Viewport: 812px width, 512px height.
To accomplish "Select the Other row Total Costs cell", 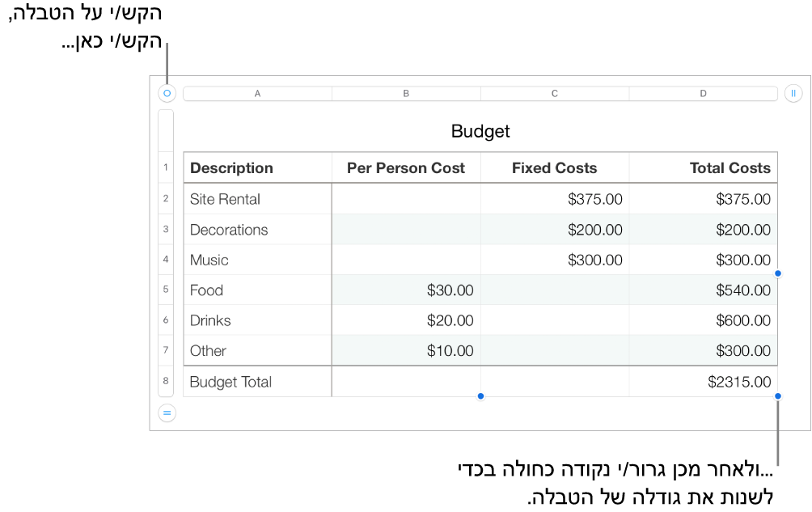I will pos(704,350).
